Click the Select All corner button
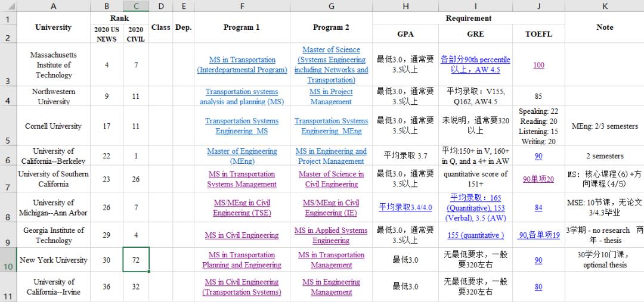Viewport: 644px width, 302px height. pos(8,6)
